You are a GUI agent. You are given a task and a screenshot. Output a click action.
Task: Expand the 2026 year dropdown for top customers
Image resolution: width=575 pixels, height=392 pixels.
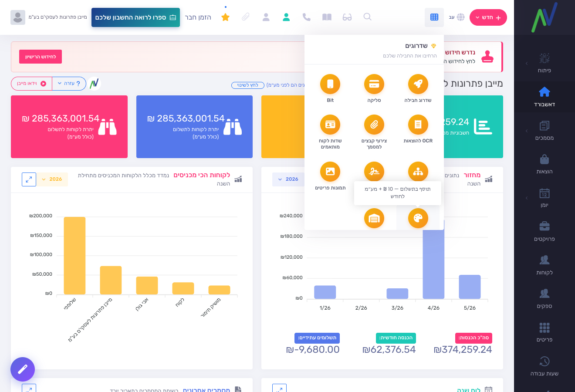click(52, 179)
